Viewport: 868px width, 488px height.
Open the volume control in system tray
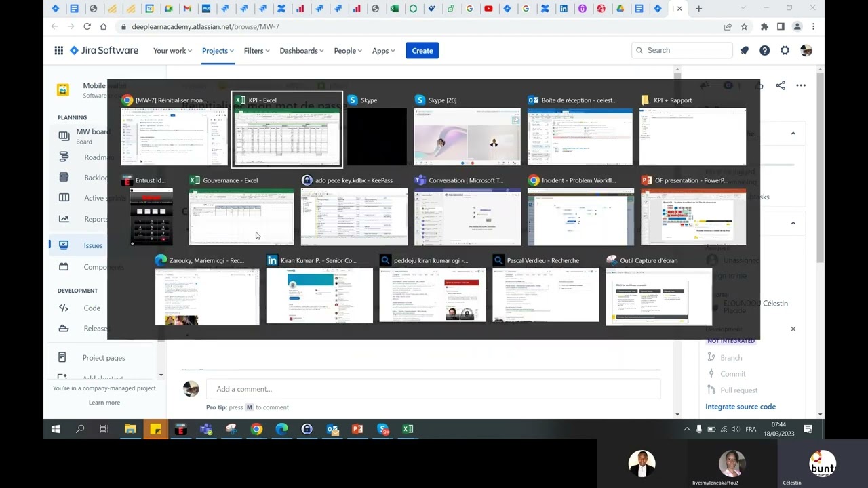click(736, 430)
